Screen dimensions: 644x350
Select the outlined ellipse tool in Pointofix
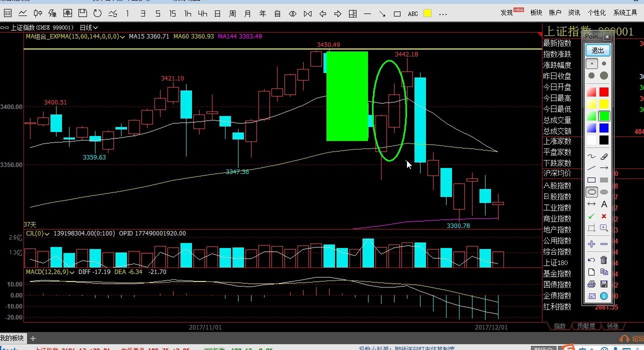point(591,192)
